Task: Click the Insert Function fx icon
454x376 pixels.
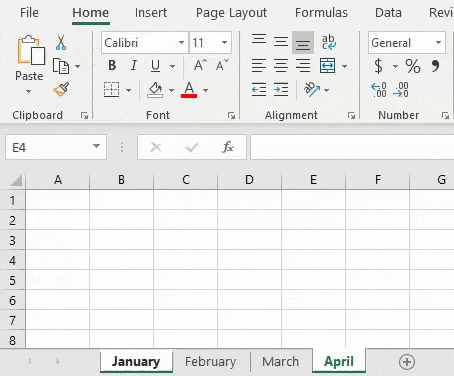Action: pyautogui.click(x=228, y=147)
